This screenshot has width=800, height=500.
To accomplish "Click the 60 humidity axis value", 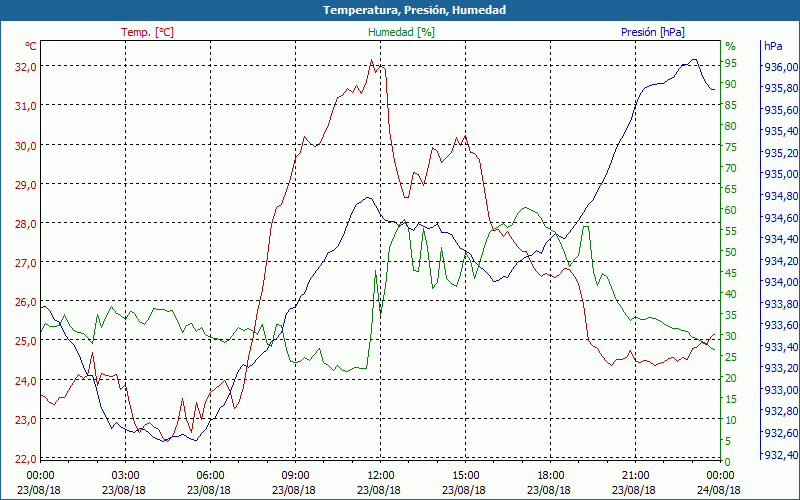I will click(731, 210).
